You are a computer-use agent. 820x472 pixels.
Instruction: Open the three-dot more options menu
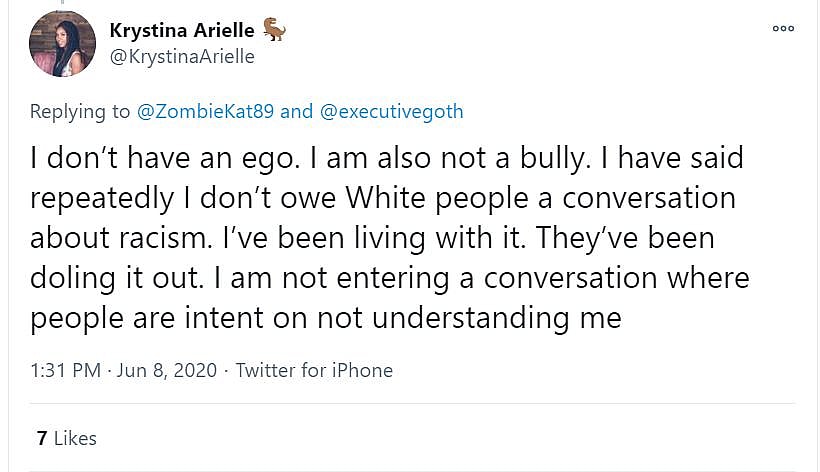783,28
